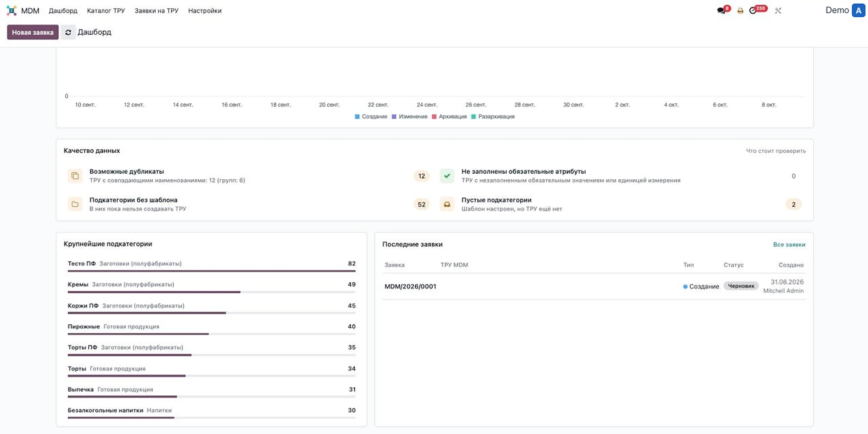
Task: Select the Коржи ПФ subcategory row
Action: (212, 308)
